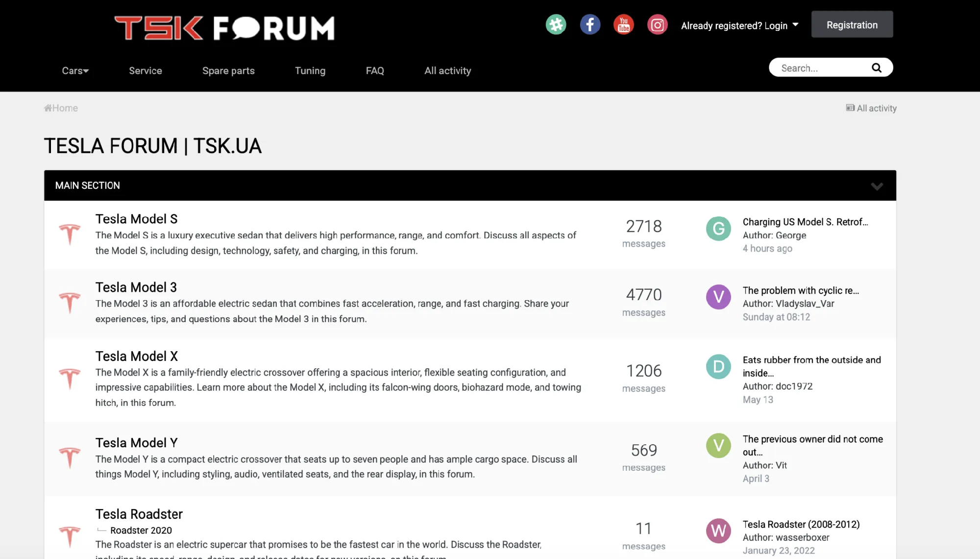This screenshot has width=980, height=559.
Task: Open the Tesla Model Y forum
Action: (x=136, y=443)
